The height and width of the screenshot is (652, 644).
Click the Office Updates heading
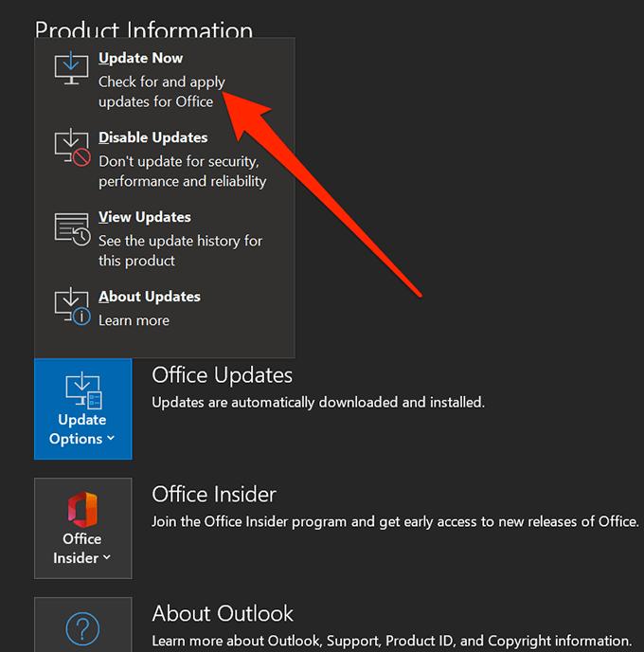point(222,375)
